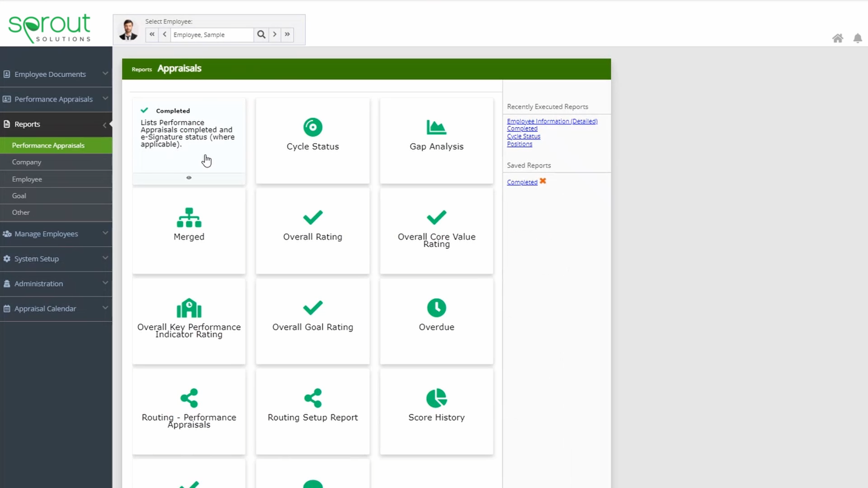Click the Select Employee name field
This screenshot has width=868, height=488.
(212, 34)
